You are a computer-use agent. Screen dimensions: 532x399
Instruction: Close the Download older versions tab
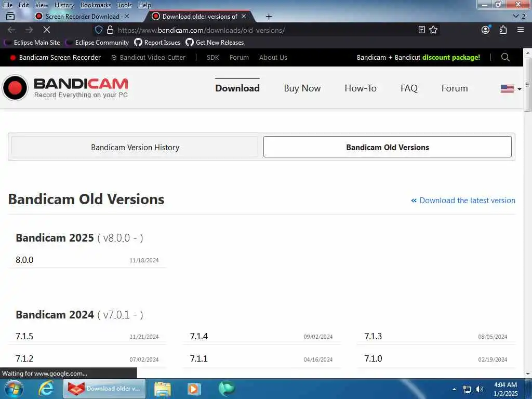[244, 16]
